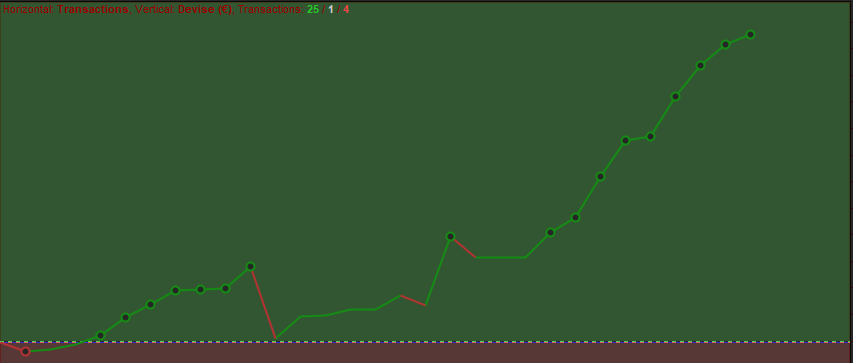Click the isolated green peak marker mid-chart
The height and width of the screenshot is (363, 853).
click(450, 236)
